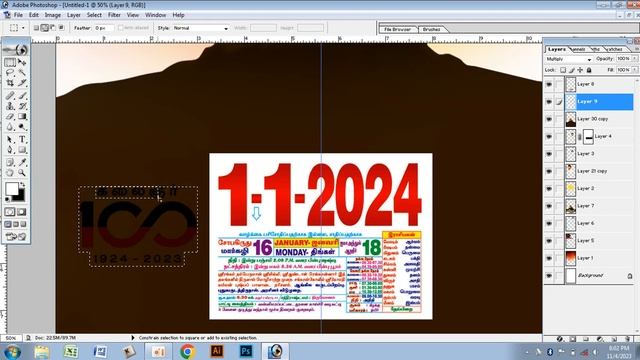Screen dimensions: 640x360
Task: Open the Image menu
Action: point(52,15)
